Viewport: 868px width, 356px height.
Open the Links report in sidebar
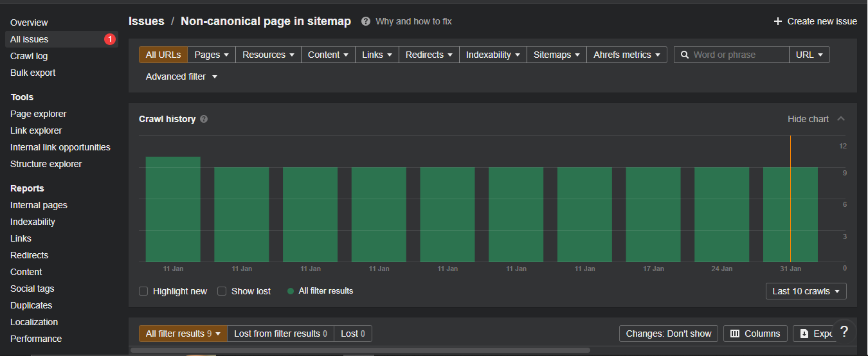coord(21,238)
